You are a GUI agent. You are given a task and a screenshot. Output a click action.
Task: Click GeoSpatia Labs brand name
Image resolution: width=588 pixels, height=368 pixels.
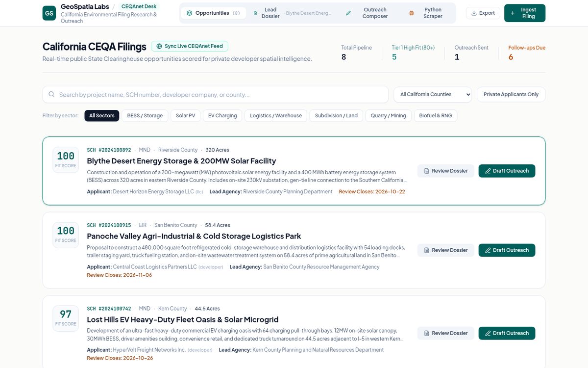pyautogui.click(x=85, y=7)
